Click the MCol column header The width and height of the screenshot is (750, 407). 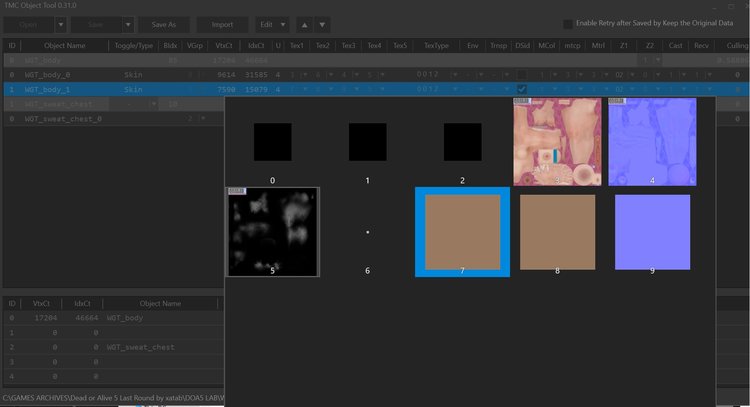(547, 45)
